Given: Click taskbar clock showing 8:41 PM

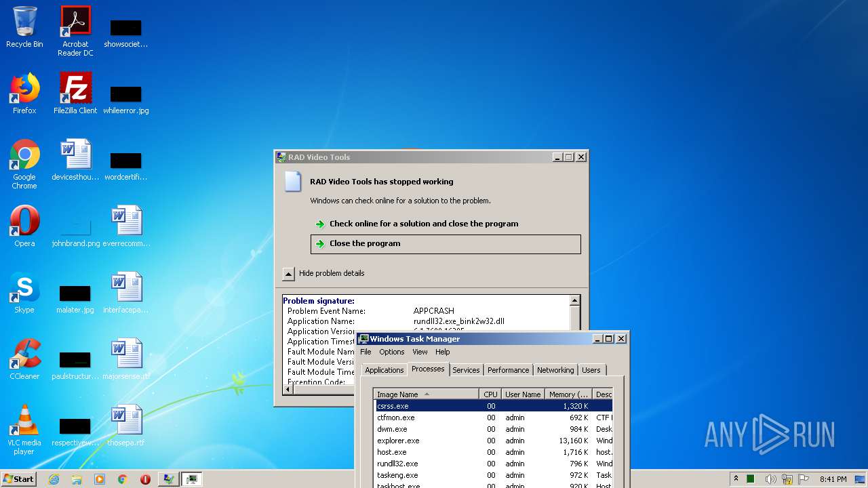Looking at the screenshot, I should 833,479.
